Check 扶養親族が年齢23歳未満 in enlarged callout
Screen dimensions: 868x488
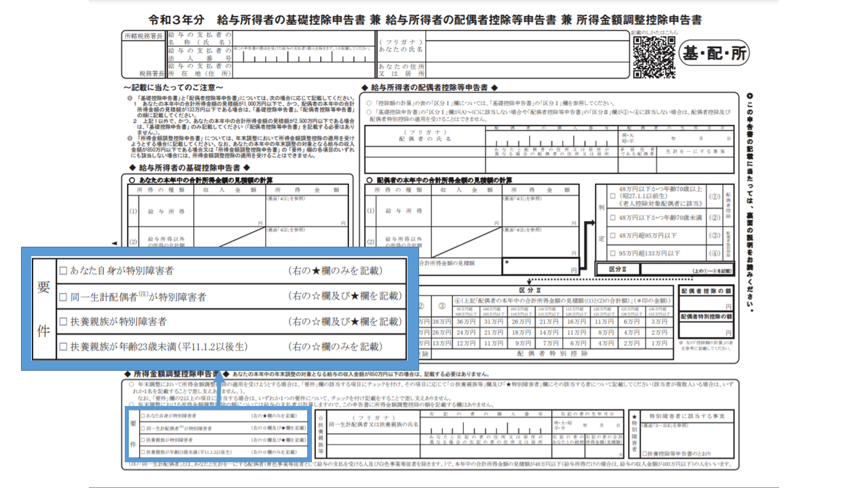63,346
